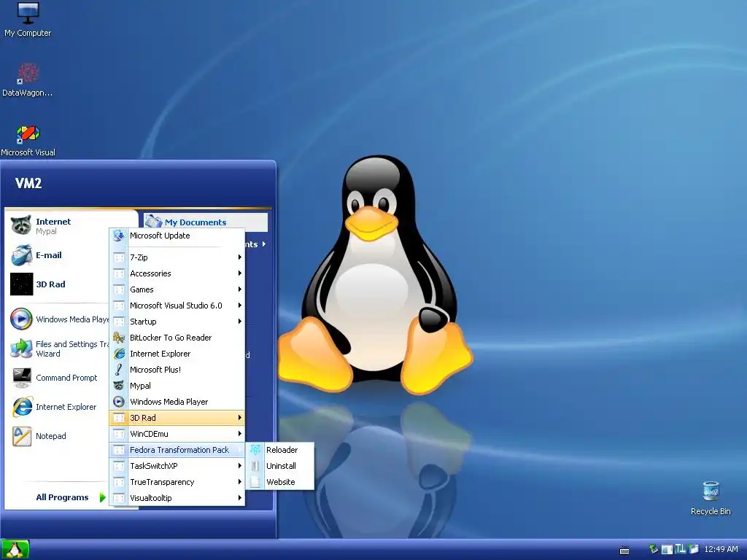747x560 pixels.
Task: Select Microsoft Update in programs menu
Action: tap(177, 236)
